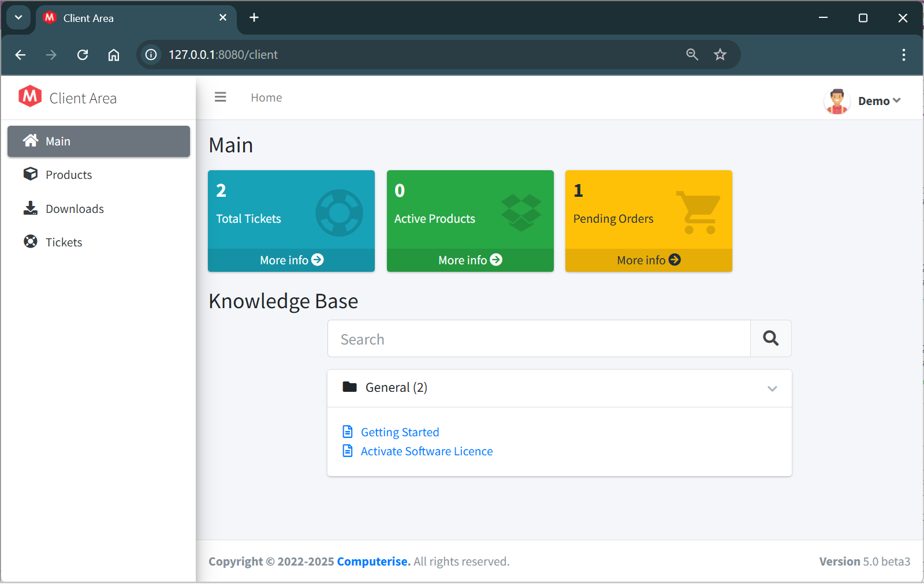
Task: Bookmark the page with the star icon
Action: pos(720,54)
